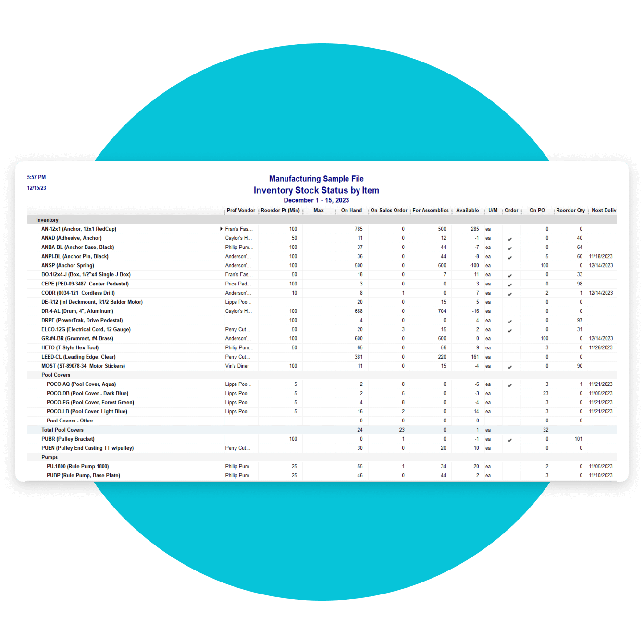
Task: Click the report title Inventory Stock Status by Item
Action: 316,190
